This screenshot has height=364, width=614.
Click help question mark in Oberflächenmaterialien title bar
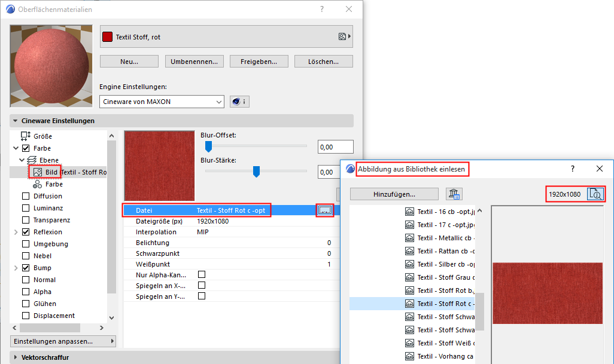(x=322, y=9)
